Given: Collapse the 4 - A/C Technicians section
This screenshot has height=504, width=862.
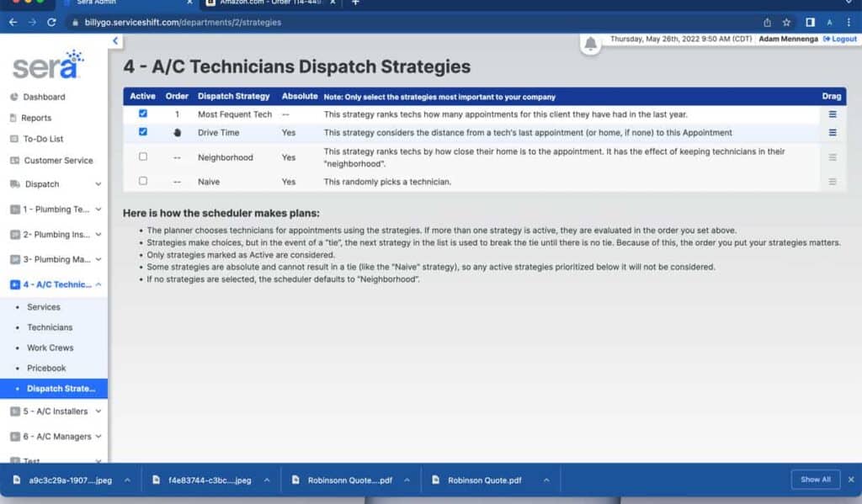Looking at the screenshot, I should point(99,284).
